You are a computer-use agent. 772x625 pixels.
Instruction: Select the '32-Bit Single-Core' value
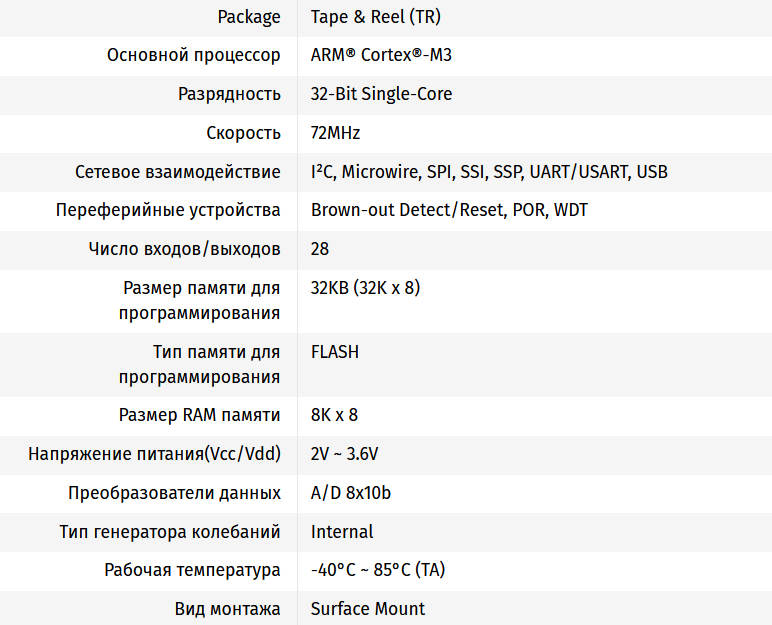point(381,94)
